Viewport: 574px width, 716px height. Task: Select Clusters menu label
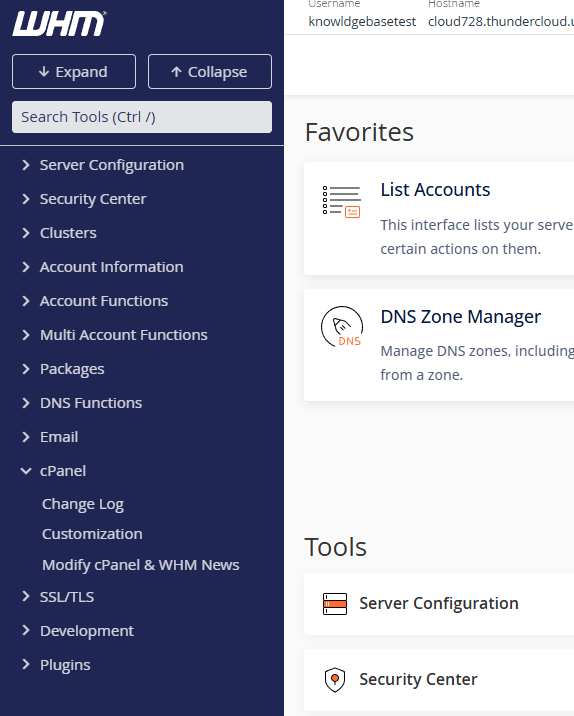pos(68,233)
